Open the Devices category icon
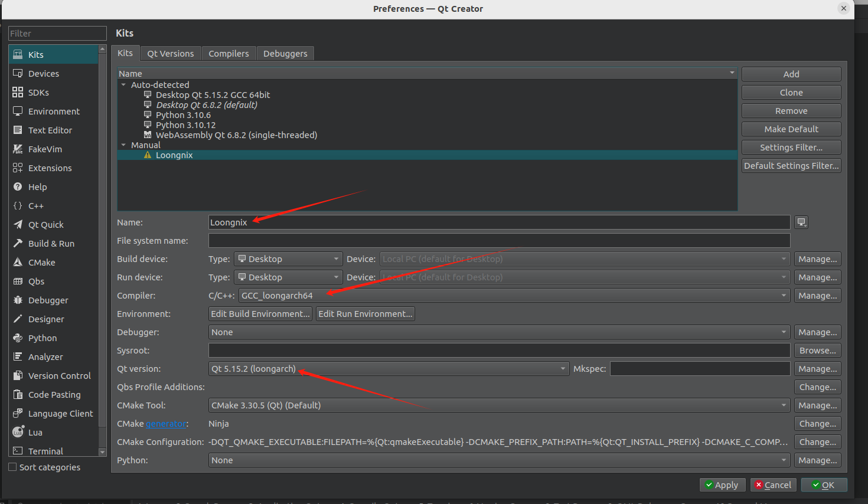Image resolution: width=868 pixels, height=504 pixels. click(18, 73)
